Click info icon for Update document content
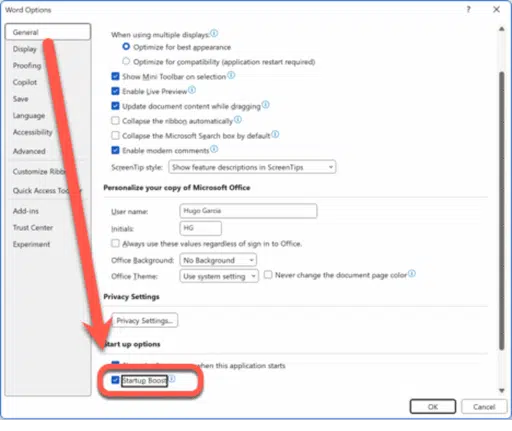The height and width of the screenshot is (431, 512). [265, 105]
